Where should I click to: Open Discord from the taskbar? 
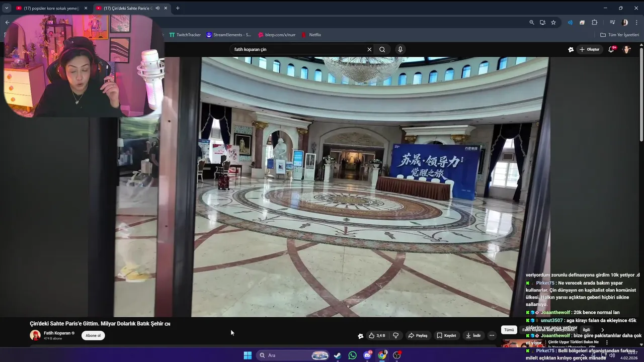[368, 355]
